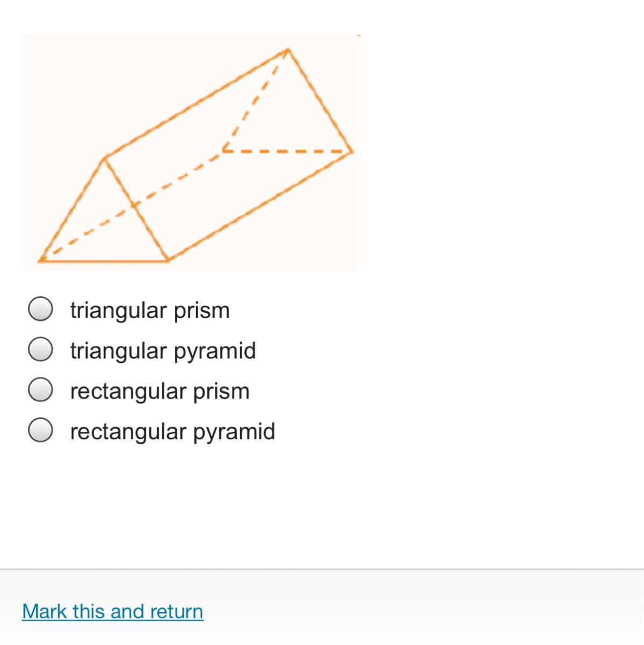Viewport: 644px width, 645px height.
Task: Click the long diagonal dashed hidden edge
Action: [x=132, y=206]
